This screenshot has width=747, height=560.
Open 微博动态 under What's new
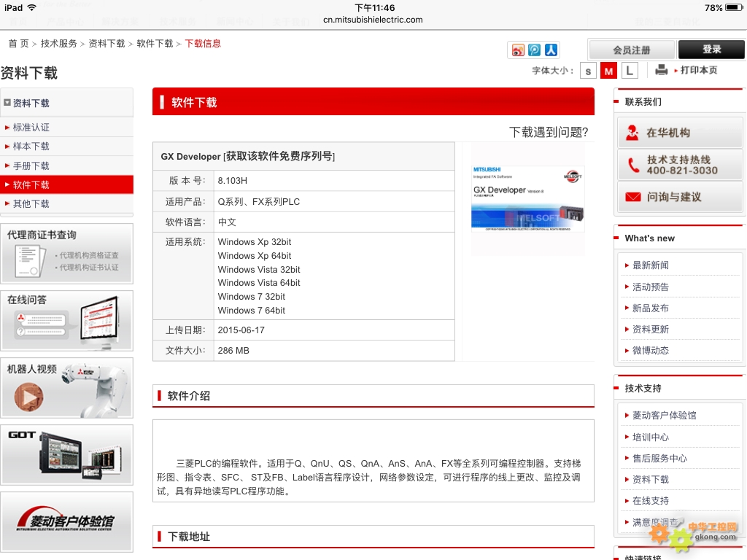click(650, 351)
